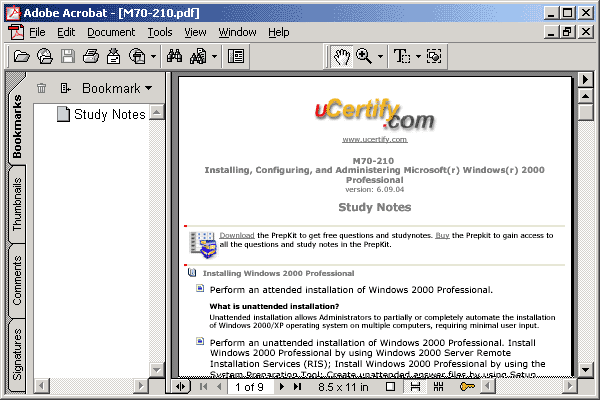This screenshot has height=400, width=600.
Task: Click the PrepKit books icon
Action: tap(203, 245)
